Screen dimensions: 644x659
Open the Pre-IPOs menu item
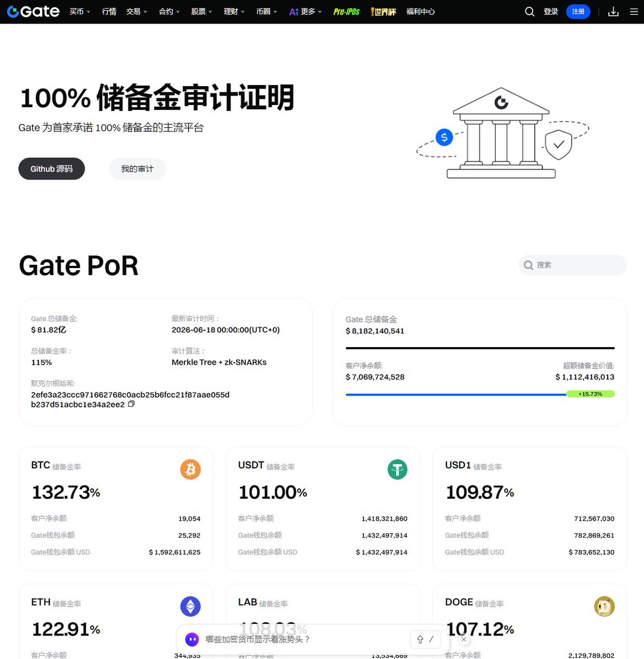tap(346, 12)
